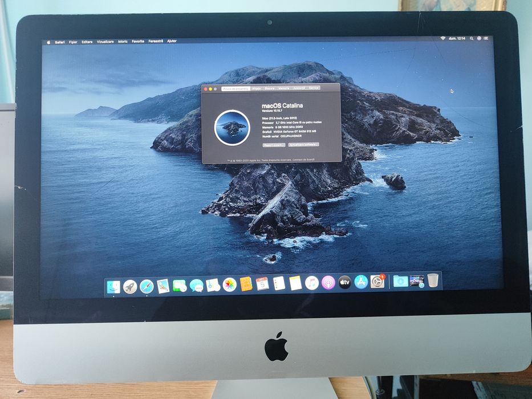Open Messages speech bubble icon
532x399 pixels.
coord(197,286)
